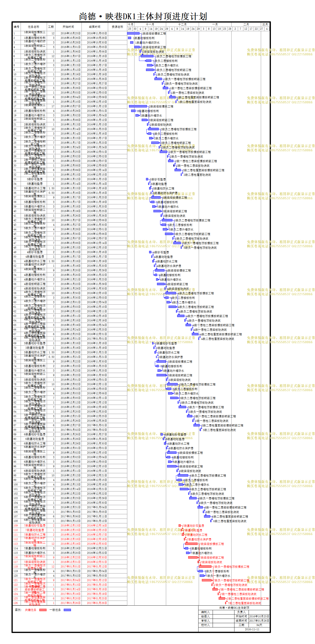
Task: Click the Gantt bar for 3段负二层墙柱顶板模板工程
Action: pyautogui.click(x=172, y=384)
